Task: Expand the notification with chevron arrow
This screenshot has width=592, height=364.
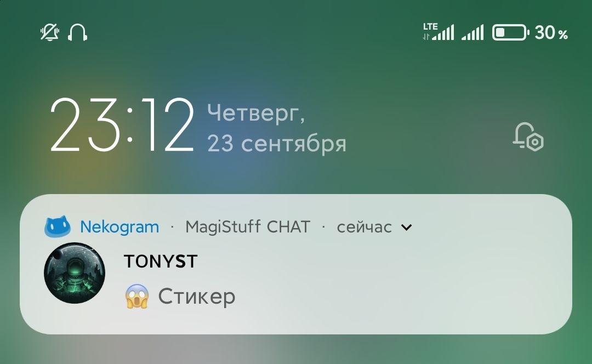Action: point(406,228)
